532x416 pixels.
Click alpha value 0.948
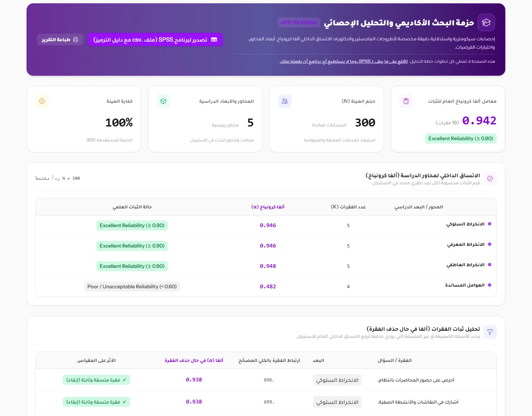point(268,266)
